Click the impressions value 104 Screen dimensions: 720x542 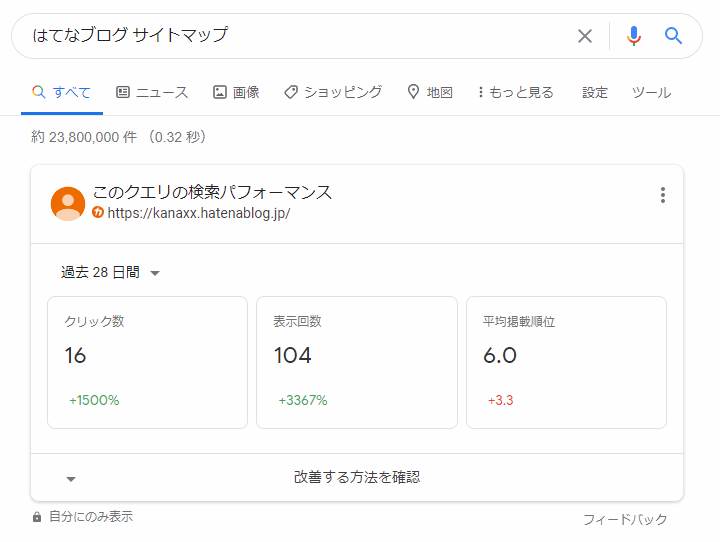coord(292,356)
